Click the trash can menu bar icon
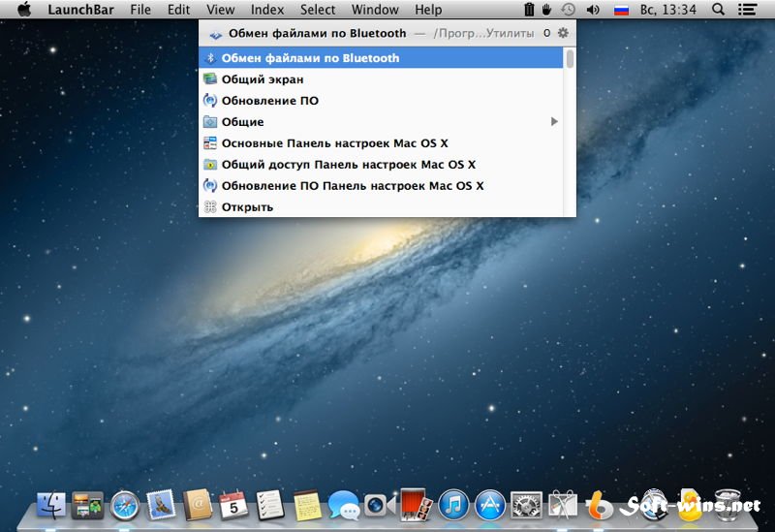This screenshot has height=532, width=775. (x=529, y=10)
